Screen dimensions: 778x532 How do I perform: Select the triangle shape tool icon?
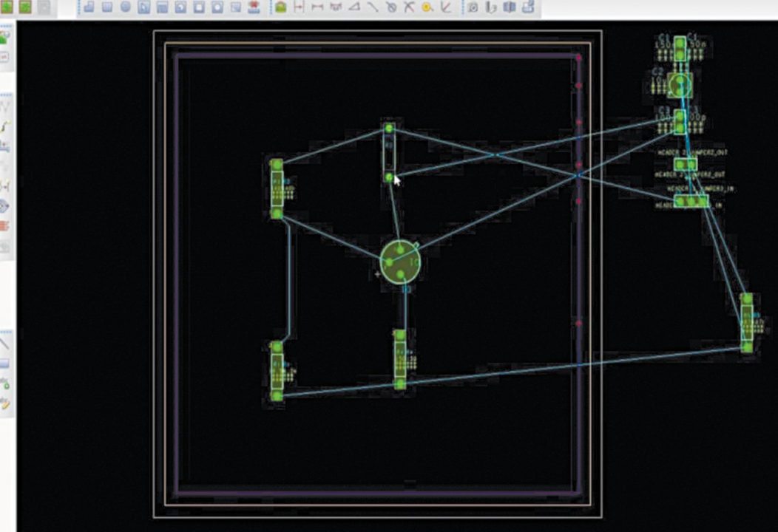point(354,7)
